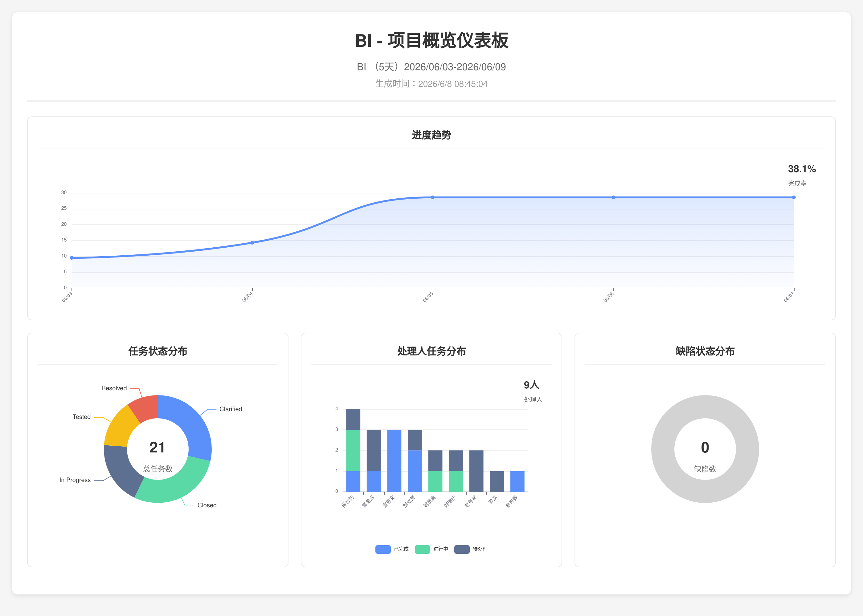Click 赵尊然's dark 待处理 bar

(x=476, y=471)
